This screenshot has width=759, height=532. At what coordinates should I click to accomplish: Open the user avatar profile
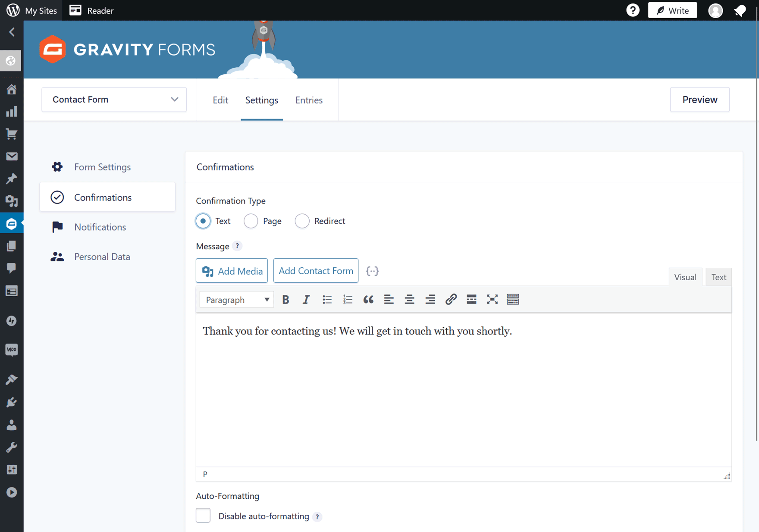(x=715, y=10)
